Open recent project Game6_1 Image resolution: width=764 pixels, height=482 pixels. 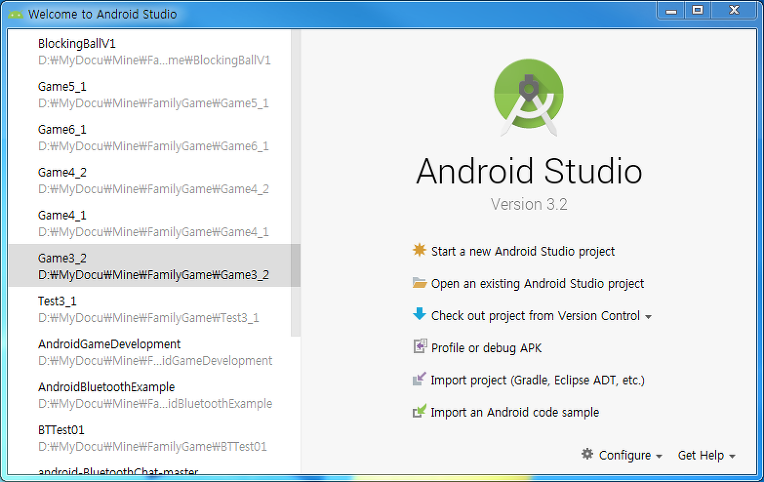click(x=150, y=137)
